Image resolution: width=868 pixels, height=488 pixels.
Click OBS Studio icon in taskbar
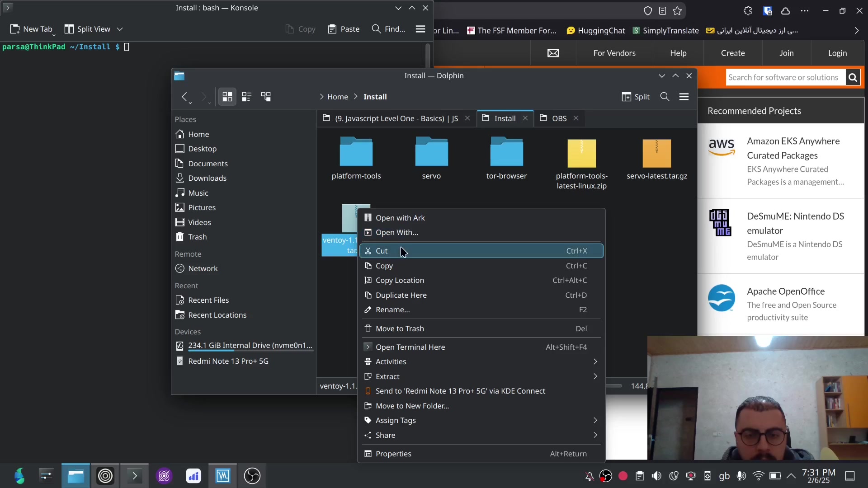[x=252, y=476]
